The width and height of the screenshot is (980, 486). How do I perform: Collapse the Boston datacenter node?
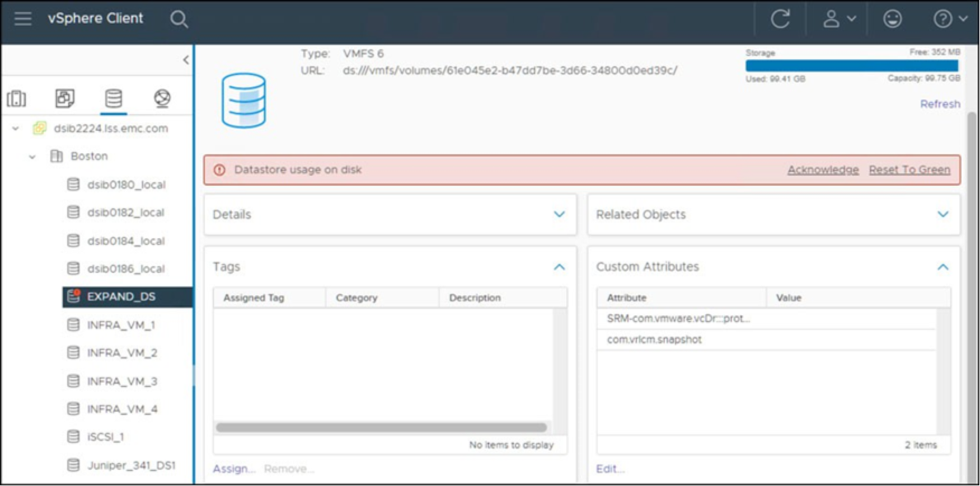pos(32,157)
